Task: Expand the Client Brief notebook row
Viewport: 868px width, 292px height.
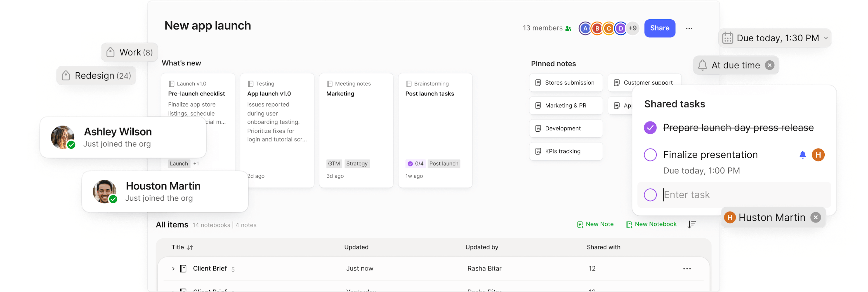Action: coord(173,269)
